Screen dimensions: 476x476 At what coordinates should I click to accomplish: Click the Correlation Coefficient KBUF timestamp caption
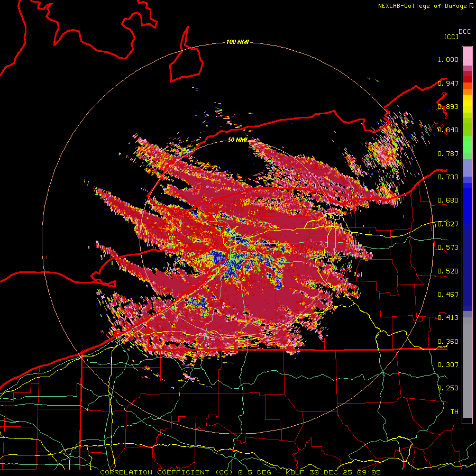tap(240, 472)
